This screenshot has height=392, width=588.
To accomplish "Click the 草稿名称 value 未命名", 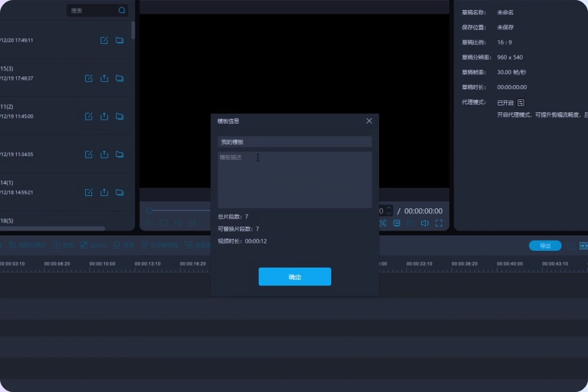I will [505, 12].
